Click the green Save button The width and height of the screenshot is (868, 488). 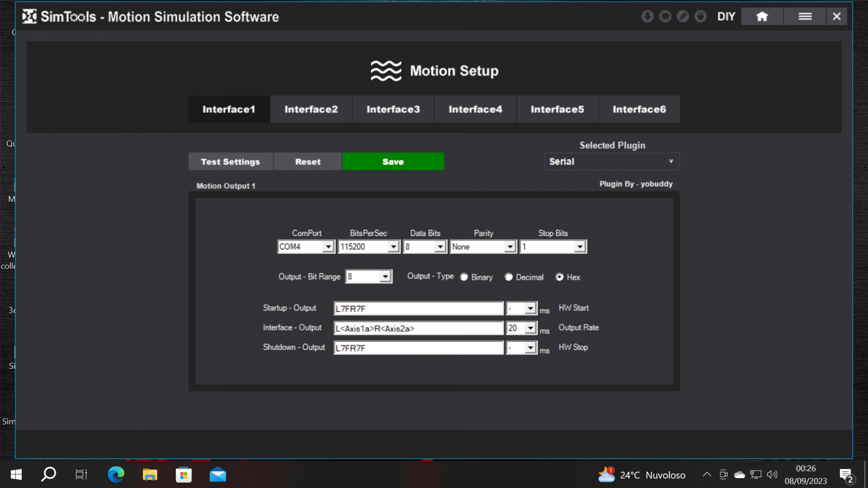click(x=393, y=162)
